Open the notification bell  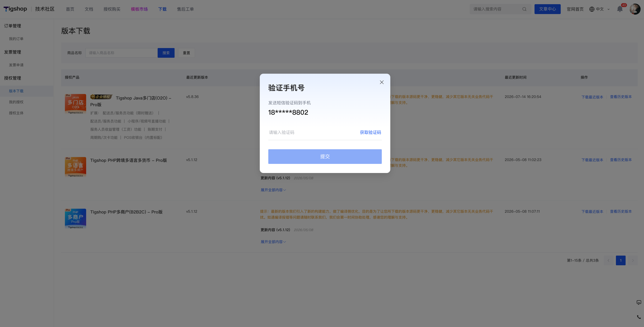coord(620,9)
